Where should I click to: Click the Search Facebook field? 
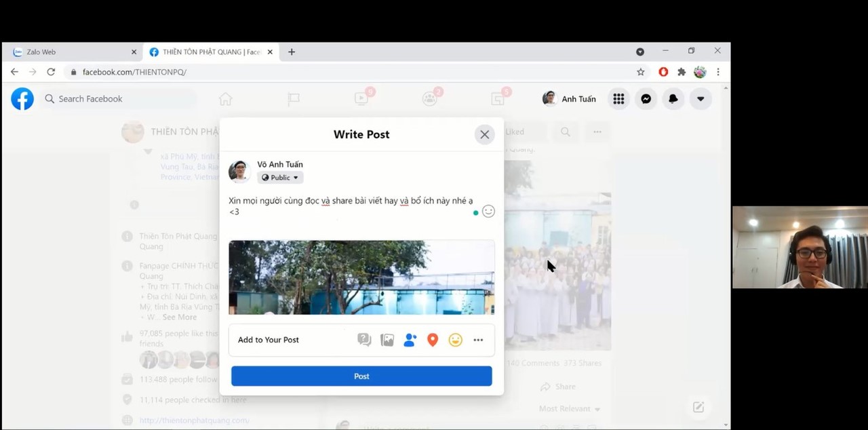pos(117,99)
